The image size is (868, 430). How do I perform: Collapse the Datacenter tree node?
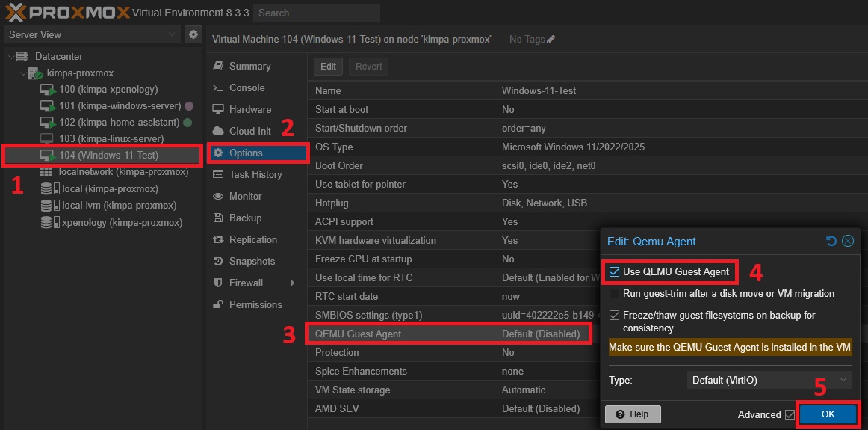point(10,57)
